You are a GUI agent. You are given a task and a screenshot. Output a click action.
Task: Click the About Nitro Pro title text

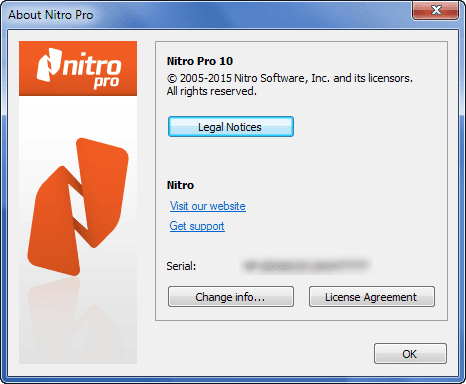tap(51, 15)
